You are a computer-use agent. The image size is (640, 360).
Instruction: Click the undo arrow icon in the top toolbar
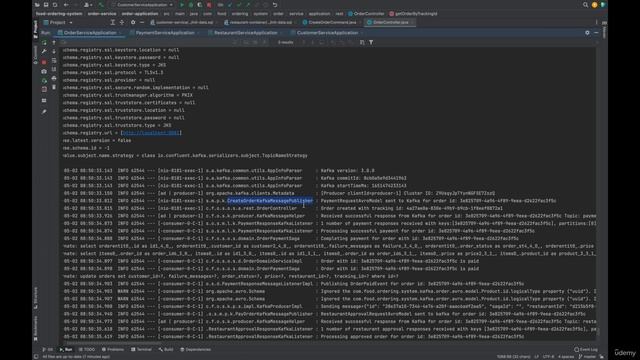coord(275,5)
